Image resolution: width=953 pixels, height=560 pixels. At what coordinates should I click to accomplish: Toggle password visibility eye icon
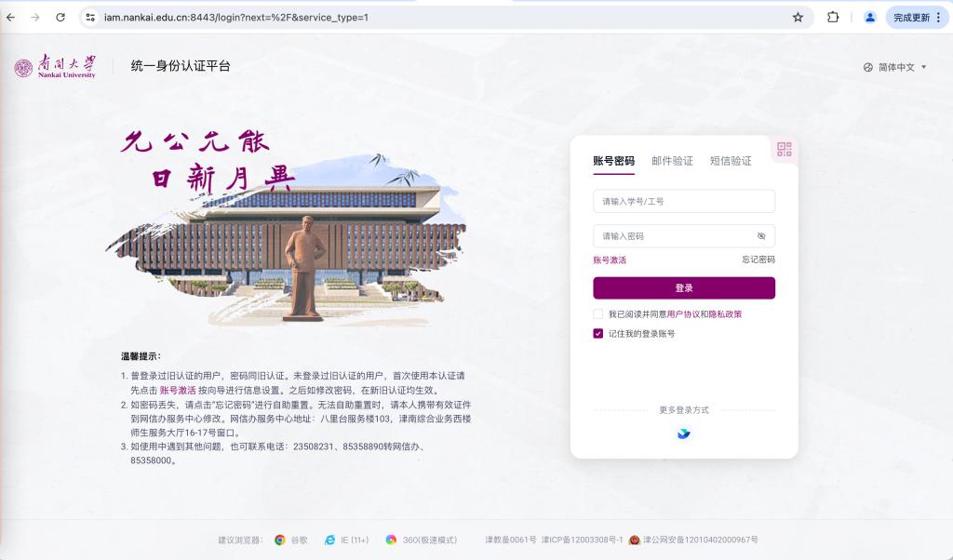[761, 236]
